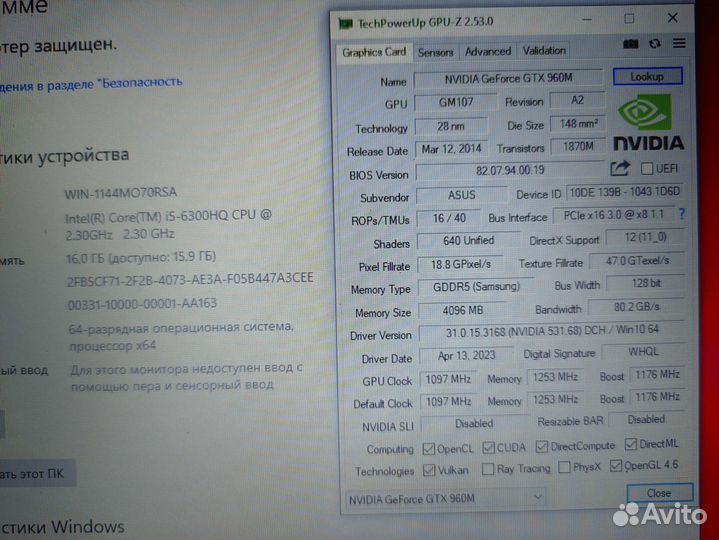719x540 pixels.
Task: Open the GPU selection dropdown at bottom
Action: [x=445, y=498]
